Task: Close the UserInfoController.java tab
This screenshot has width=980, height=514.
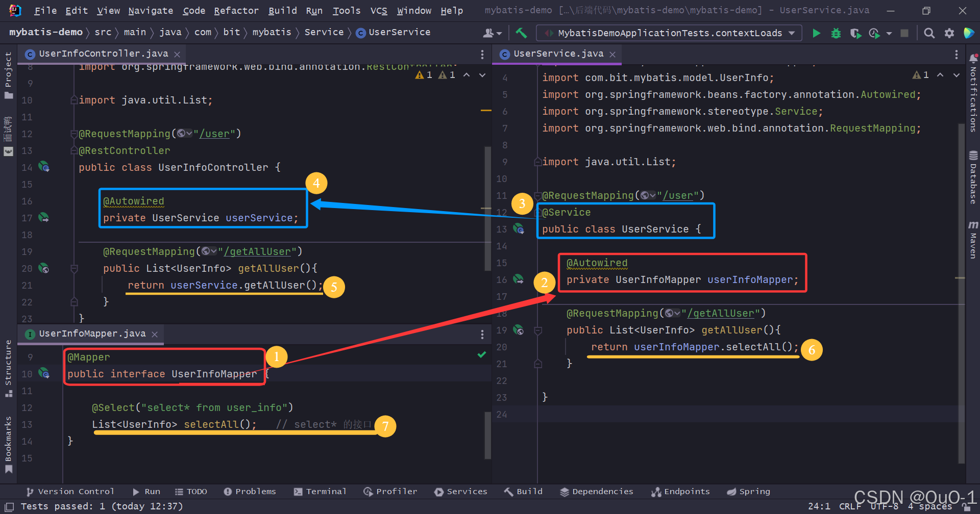Action: [x=177, y=54]
